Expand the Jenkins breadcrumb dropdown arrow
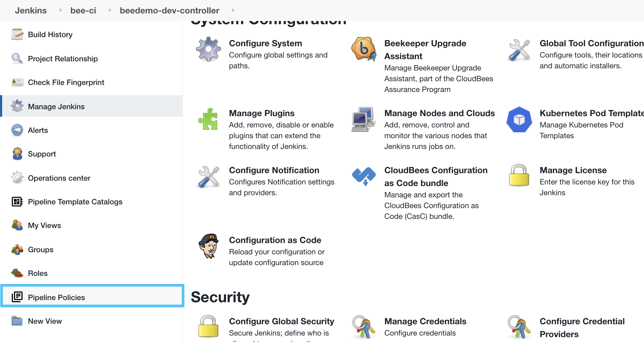 click(x=60, y=10)
